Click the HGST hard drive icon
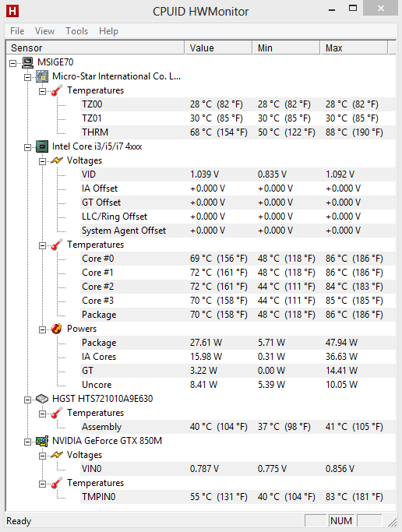402x532 pixels. point(42,399)
